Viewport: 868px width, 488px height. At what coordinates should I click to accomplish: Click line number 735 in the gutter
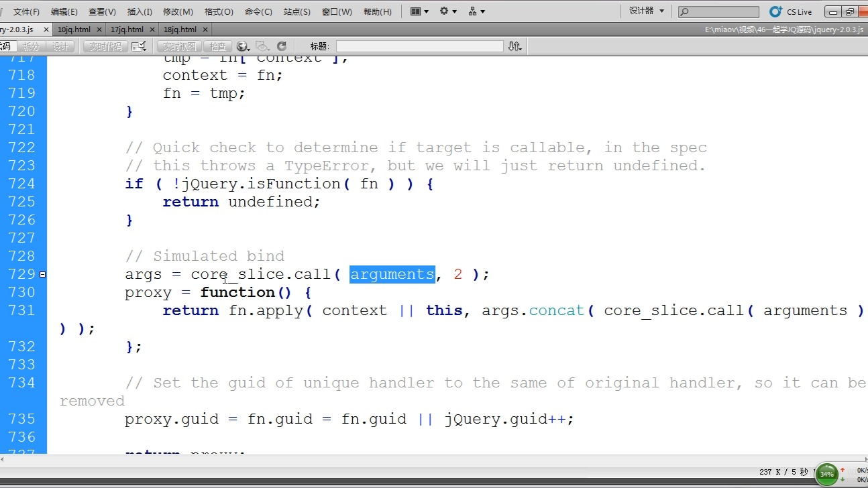[x=21, y=419]
